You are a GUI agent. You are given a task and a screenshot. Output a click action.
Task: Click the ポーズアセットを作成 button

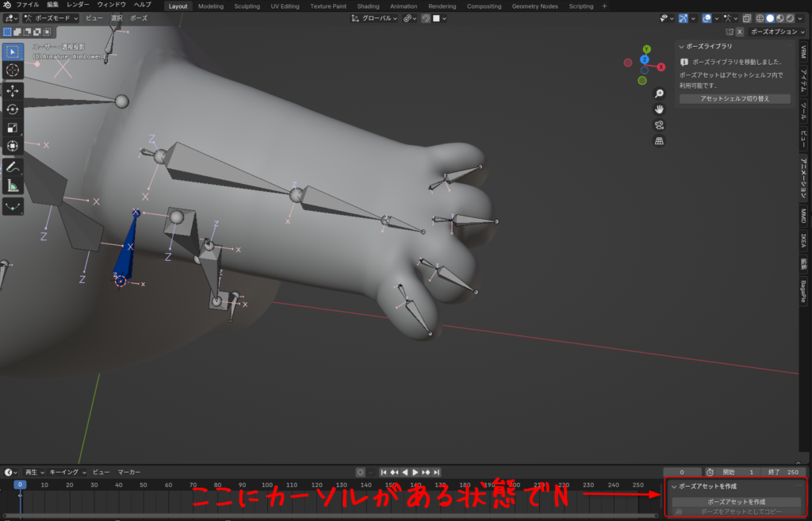click(x=736, y=502)
